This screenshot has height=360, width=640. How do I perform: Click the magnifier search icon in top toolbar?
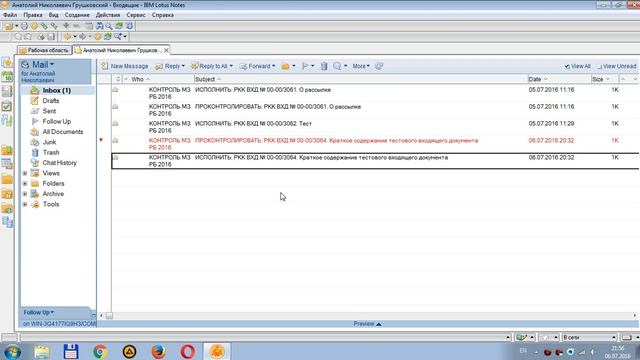point(109,26)
